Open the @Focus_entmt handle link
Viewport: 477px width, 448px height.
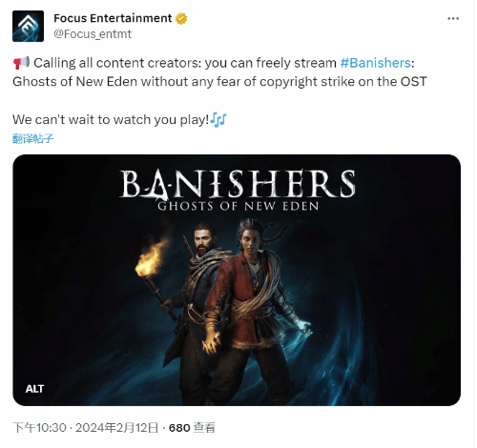coord(93,34)
